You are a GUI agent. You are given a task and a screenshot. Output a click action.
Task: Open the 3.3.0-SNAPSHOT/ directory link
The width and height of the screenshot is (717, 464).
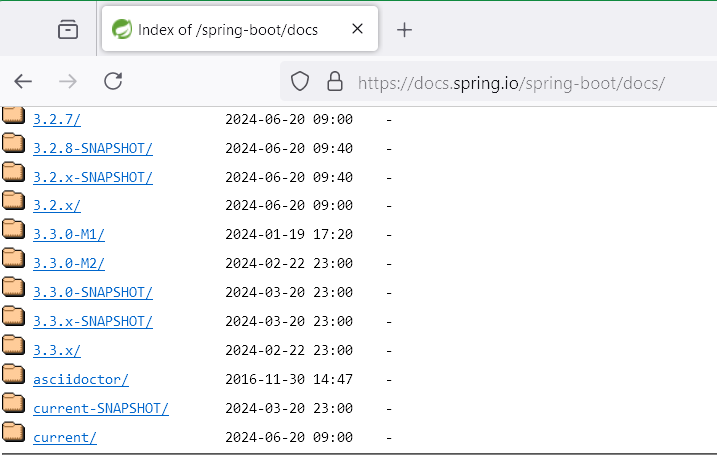tap(93, 293)
